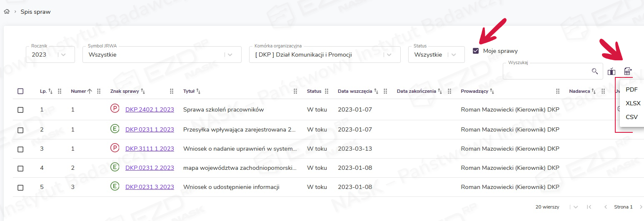Choose XLSX from the export menu
The image size is (644, 221).
pyautogui.click(x=633, y=103)
